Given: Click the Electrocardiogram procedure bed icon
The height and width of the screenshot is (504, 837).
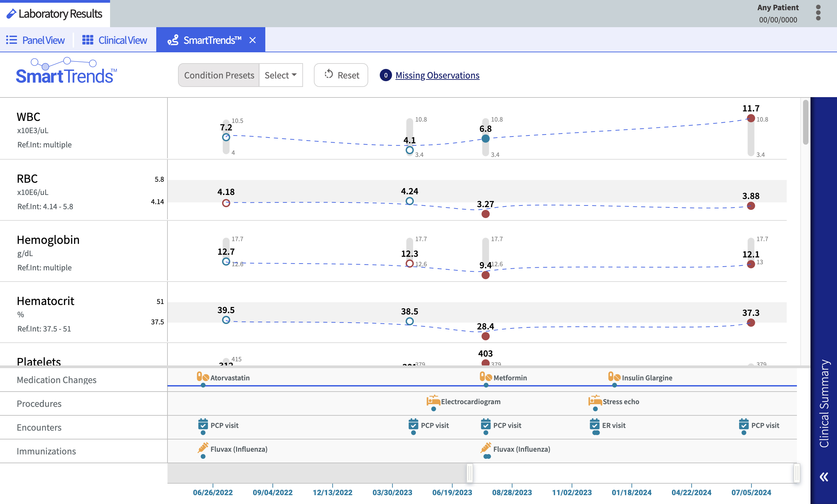Looking at the screenshot, I should pos(433,401).
